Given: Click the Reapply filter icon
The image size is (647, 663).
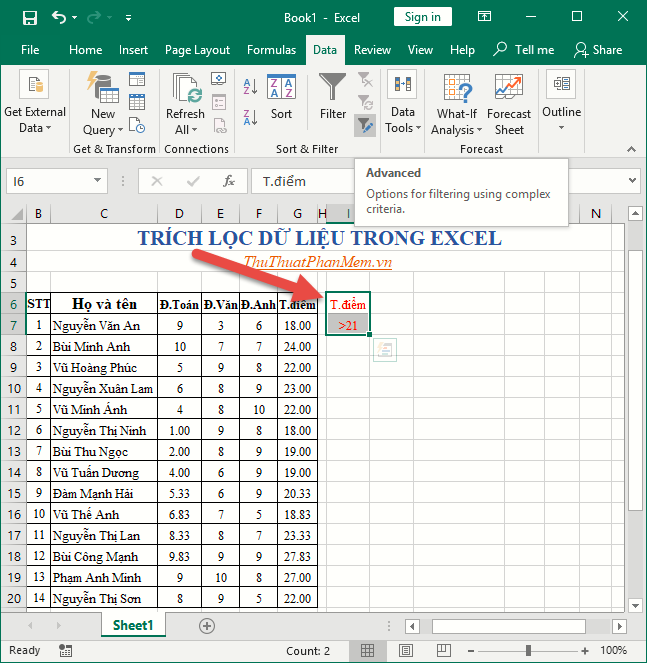Looking at the screenshot, I should (x=365, y=102).
